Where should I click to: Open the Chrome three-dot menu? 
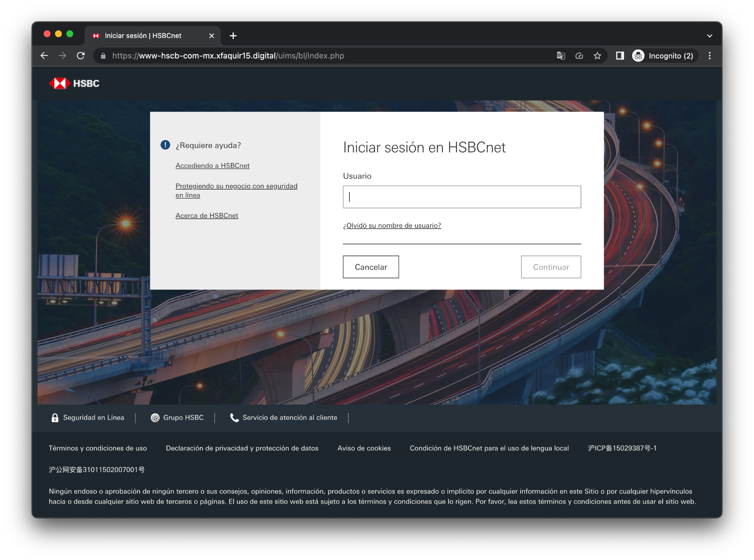710,56
